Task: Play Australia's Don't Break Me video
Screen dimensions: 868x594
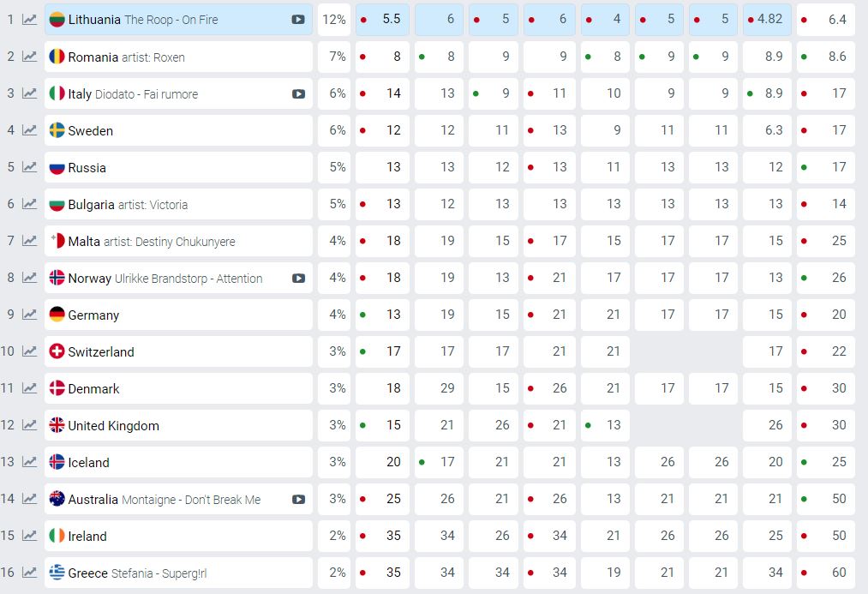Action: tap(298, 499)
